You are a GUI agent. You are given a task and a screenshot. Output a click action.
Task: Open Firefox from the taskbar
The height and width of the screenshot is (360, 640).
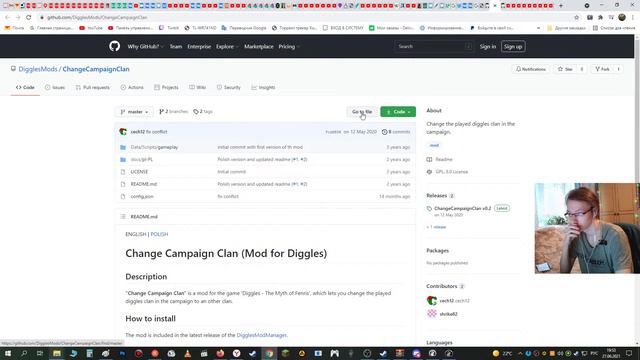220,353
